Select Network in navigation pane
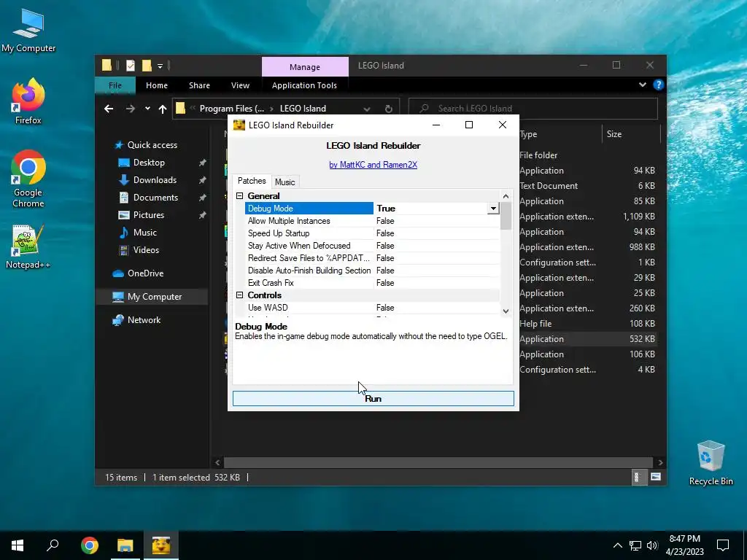This screenshot has height=560, width=747. click(x=144, y=320)
